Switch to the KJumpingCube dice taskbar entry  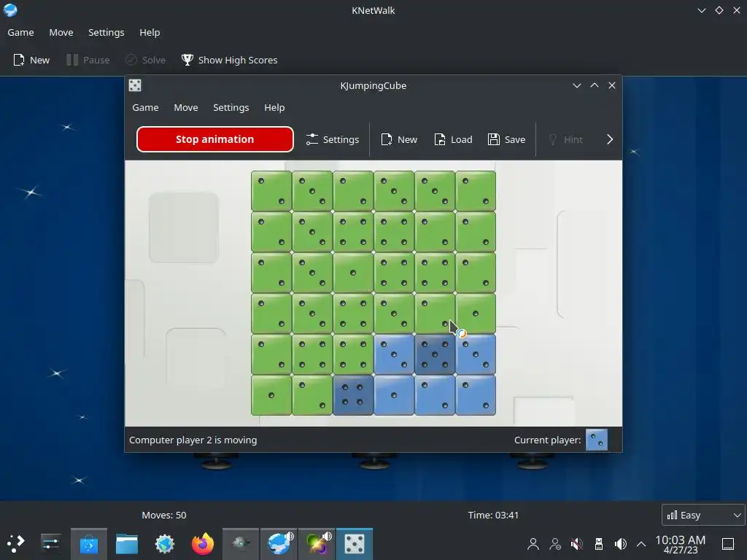(355, 543)
